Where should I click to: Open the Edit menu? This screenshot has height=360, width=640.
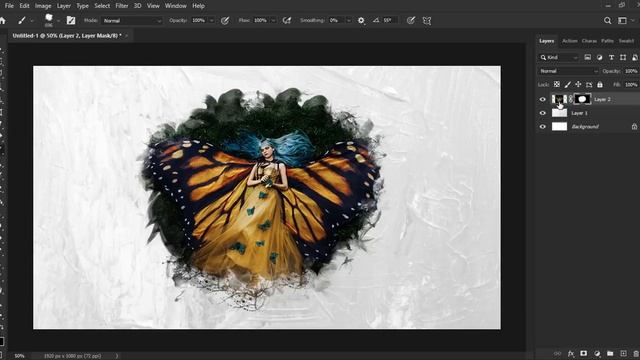pyautogui.click(x=24, y=6)
